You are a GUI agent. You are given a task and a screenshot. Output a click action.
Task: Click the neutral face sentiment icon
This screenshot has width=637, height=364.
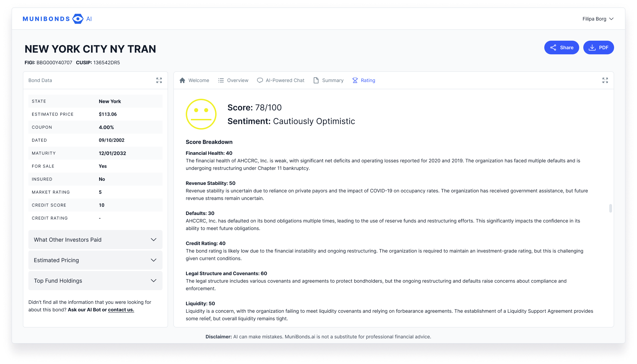click(x=201, y=114)
